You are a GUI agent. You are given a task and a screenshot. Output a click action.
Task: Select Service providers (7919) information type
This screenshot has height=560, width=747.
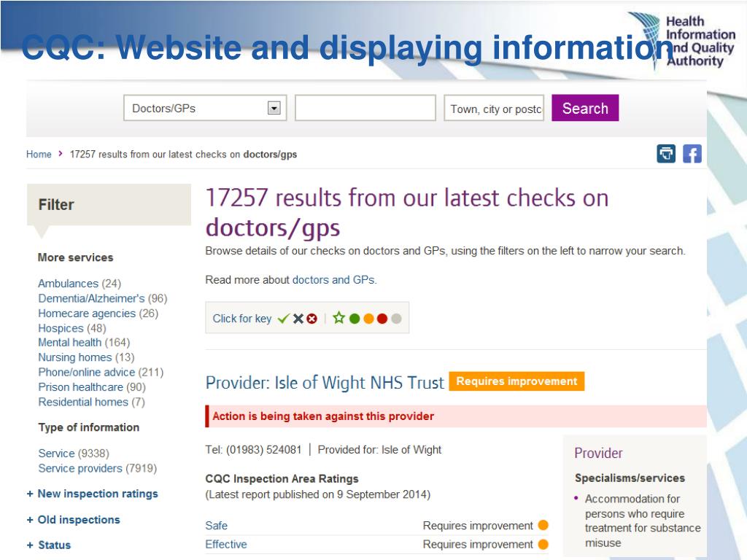pyautogui.click(x=98, y=468)
